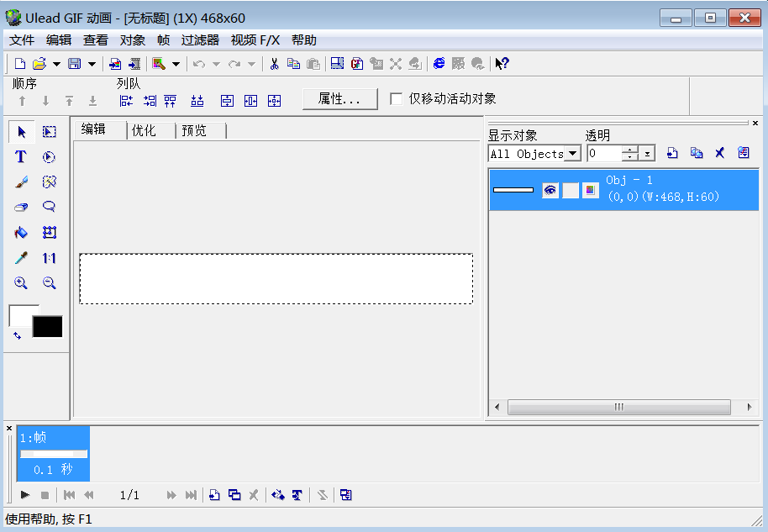The height and width of the screenshot is (532, 768).
Task: Open the 帮助 menu
Action: point(303,40)
